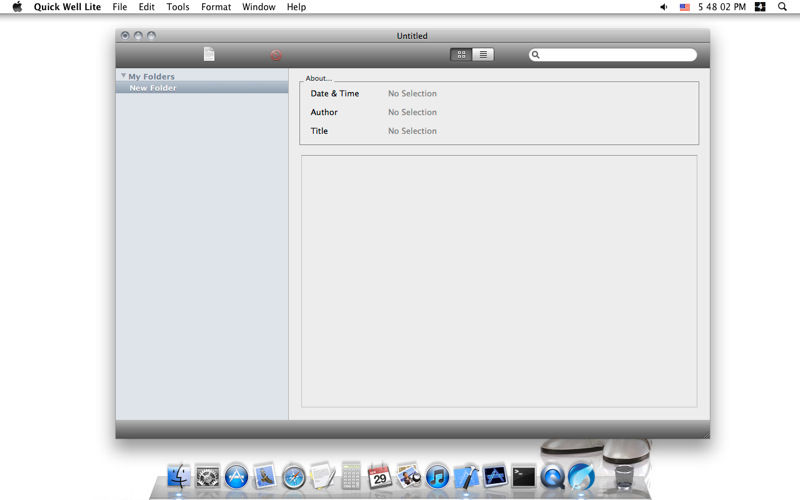
Task: Open System Preferences from the Dock
Action: [208, 477]
